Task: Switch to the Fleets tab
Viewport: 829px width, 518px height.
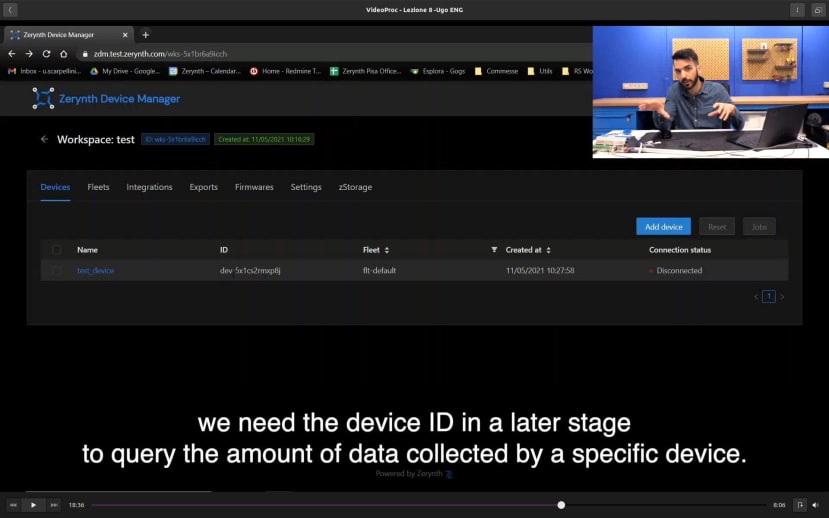Action: [98, 187]
